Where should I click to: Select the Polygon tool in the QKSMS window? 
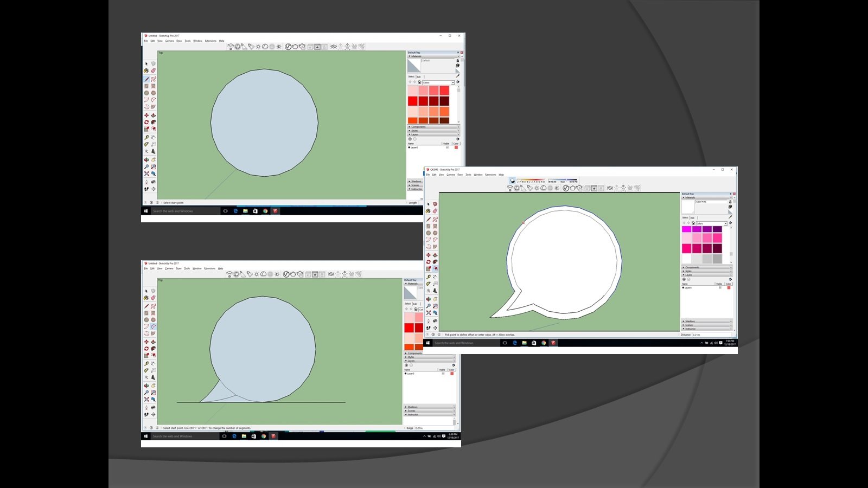[435, 233]
